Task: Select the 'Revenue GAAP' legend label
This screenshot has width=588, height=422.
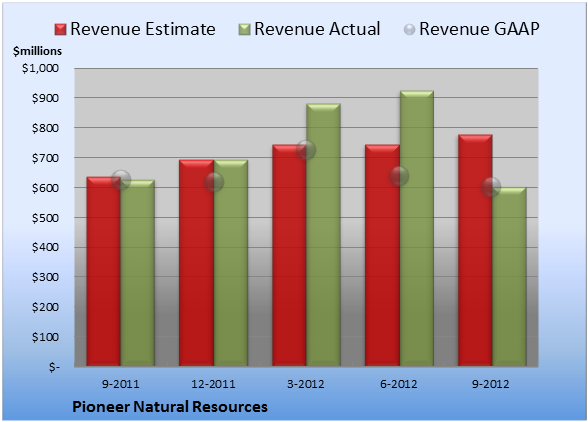Action: pos(479,29)
